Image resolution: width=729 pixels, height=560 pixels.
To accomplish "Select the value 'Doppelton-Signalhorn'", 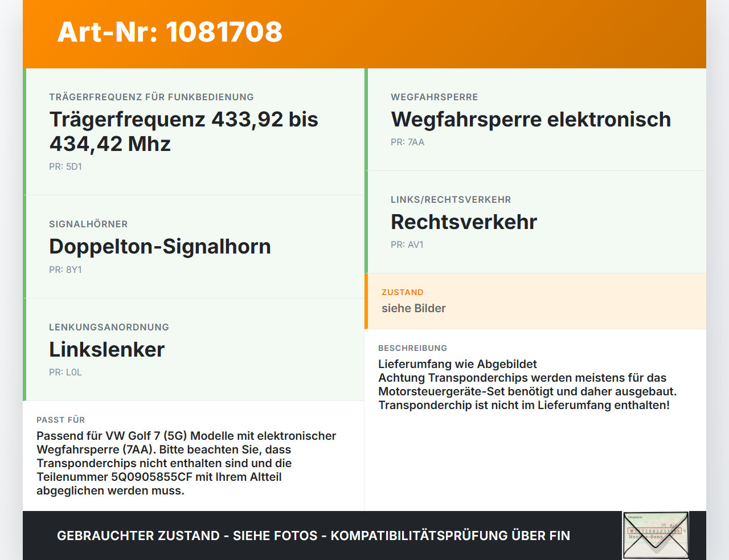I will [160, 247].
